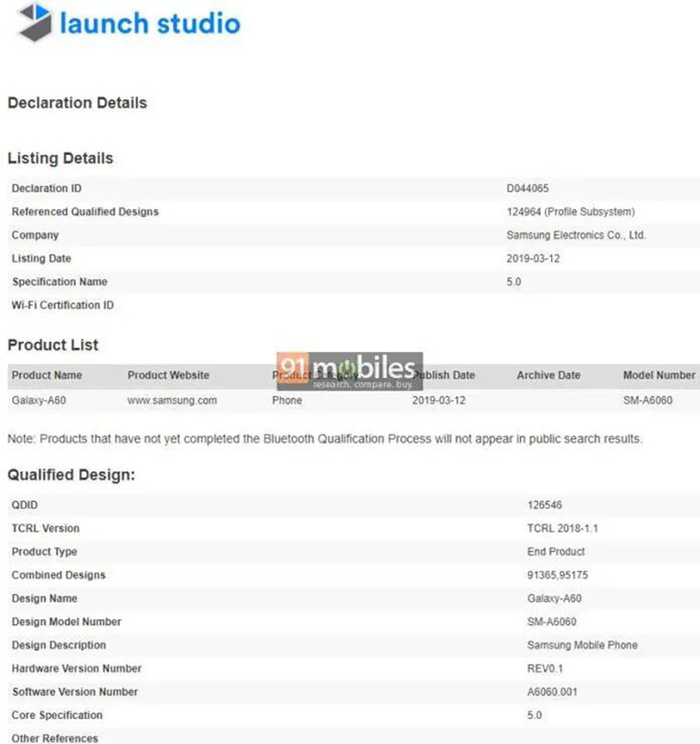The width and height of the screenshot is (700, 744).
Task: Select the Galaxy-A60 product name cell
Action: tap(39, 400)
